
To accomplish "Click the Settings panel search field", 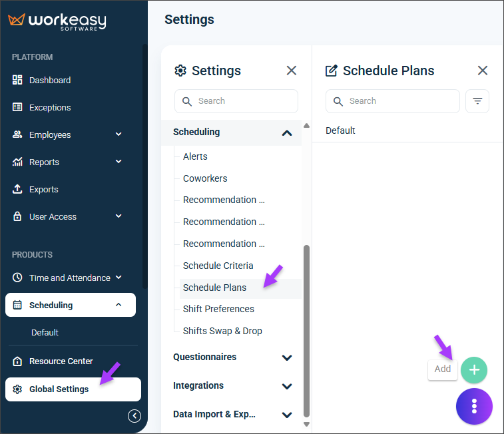I will click(236, 101).
